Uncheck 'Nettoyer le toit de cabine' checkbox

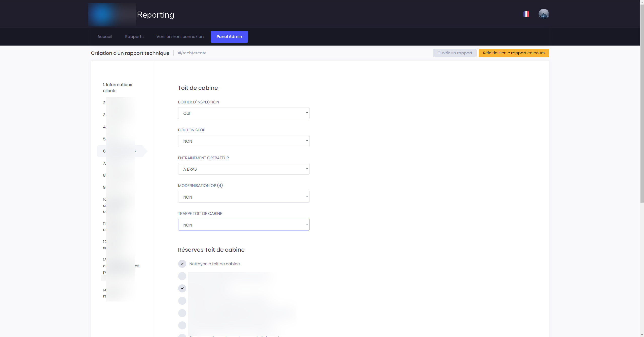point(182,264)
